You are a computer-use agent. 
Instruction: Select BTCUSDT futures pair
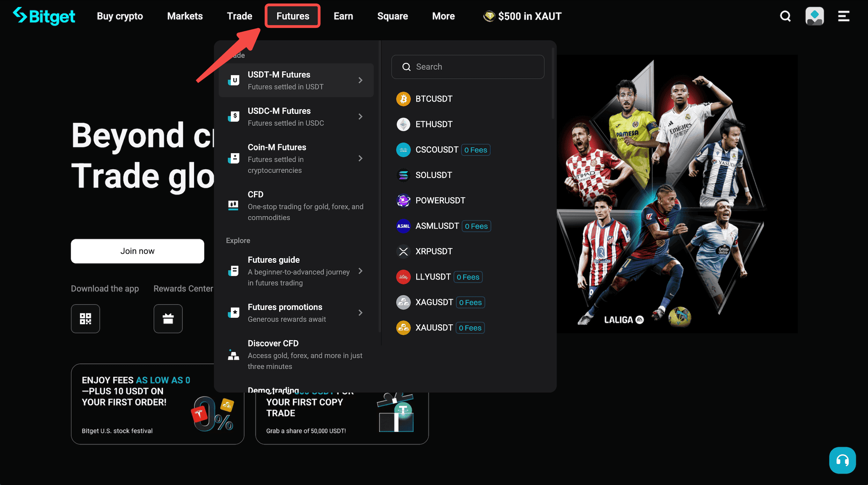[x=434, y=99]
